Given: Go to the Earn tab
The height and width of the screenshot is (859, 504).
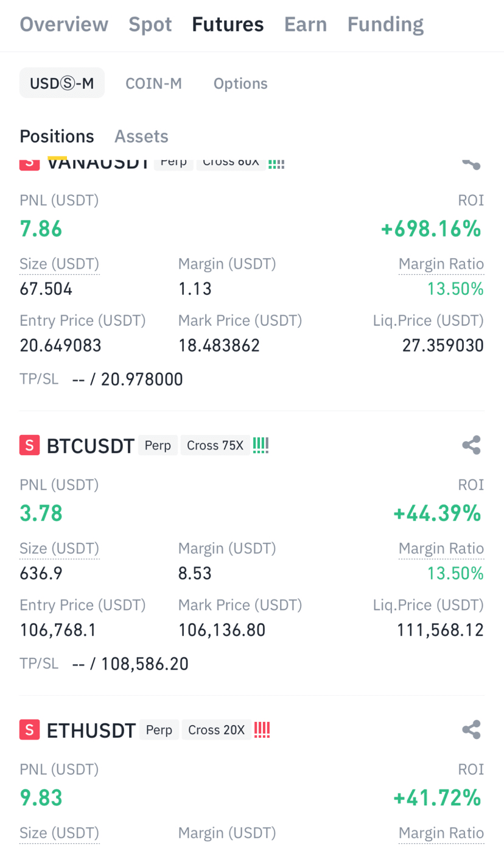Looking at the screenshot, I should 306,24.
